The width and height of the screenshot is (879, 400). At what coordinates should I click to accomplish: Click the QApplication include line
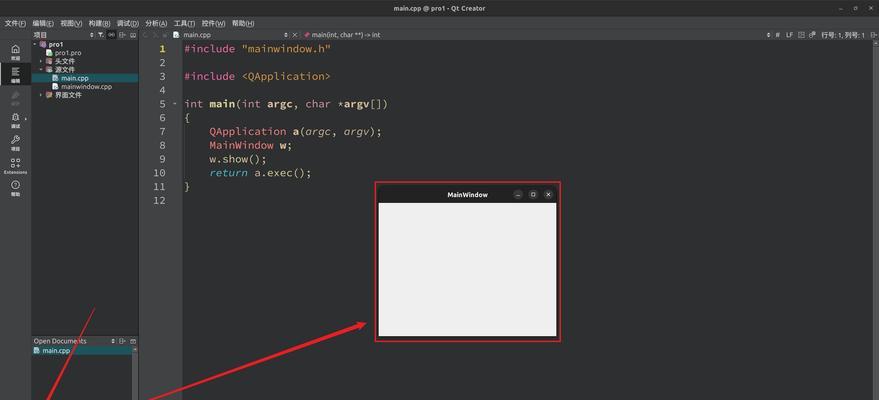click(x=257, y=77)
